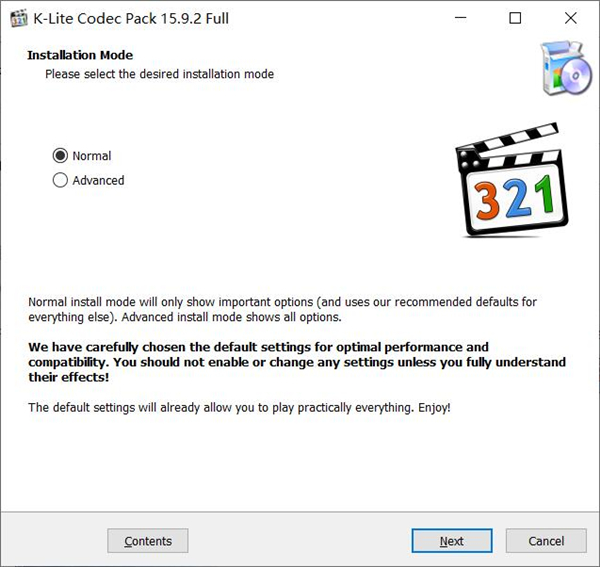This screenshot has height=567, width=600.
Task: Click the "Please select the desired installation mode" text
Action: point(159,74)
